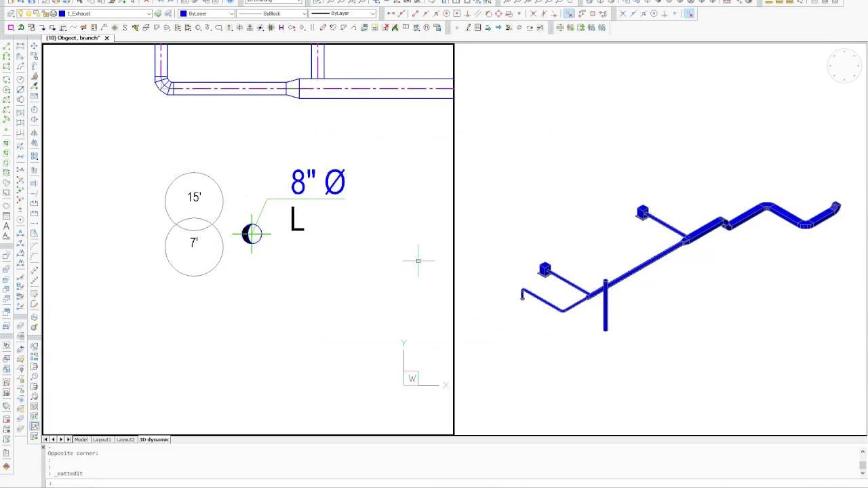Select the Table tool in the left toolbar

point(6,216)
